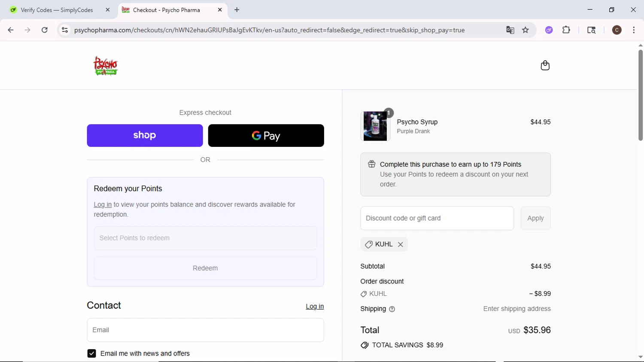Reload the checkout page
Screen dimensions: 644x362
pyautogui.click(x=45, y=30)
